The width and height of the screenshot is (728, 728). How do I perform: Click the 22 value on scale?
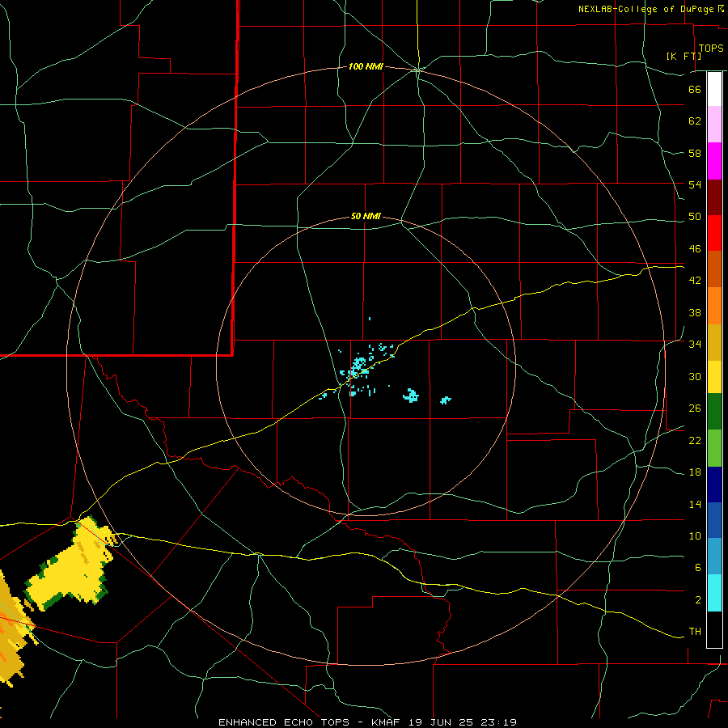(695, 440)
